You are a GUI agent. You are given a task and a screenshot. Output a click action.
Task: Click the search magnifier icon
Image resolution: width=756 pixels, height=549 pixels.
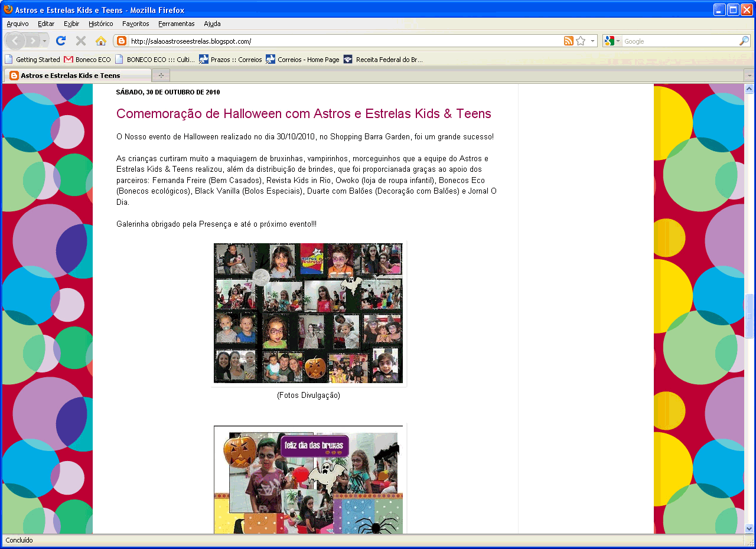coord(744,41)
